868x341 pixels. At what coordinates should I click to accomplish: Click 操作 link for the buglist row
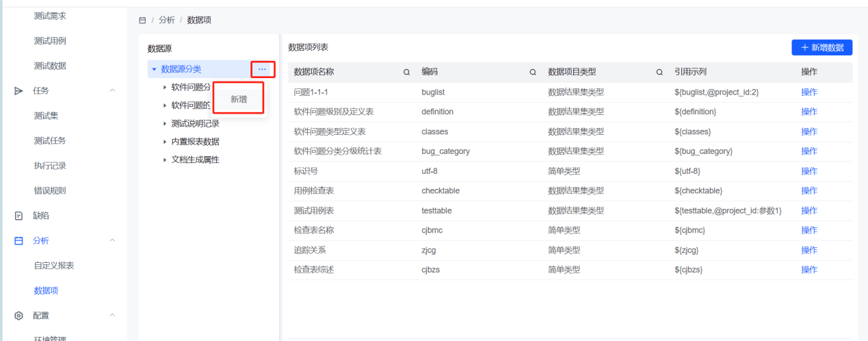[x=808, y=92]
